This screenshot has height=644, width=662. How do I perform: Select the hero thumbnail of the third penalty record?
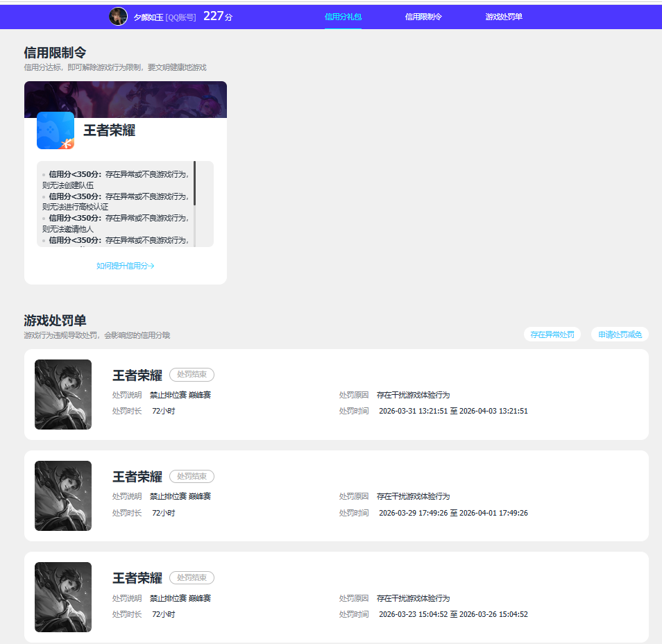point(63,597)
